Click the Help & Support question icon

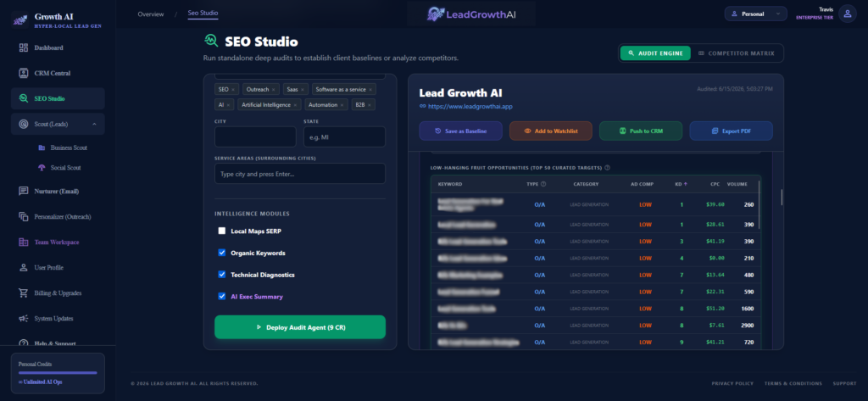pos(23,343)
